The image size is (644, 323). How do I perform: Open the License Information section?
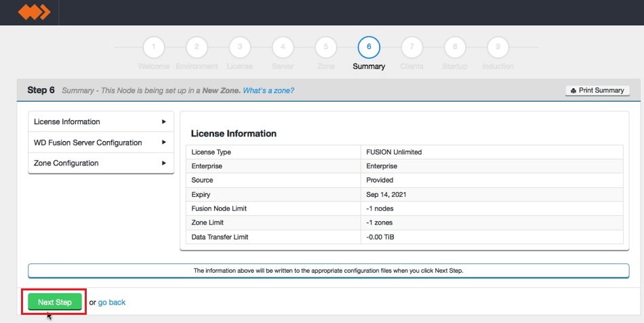(101, 121)
